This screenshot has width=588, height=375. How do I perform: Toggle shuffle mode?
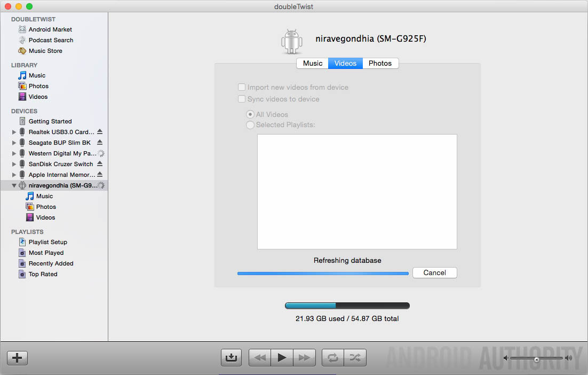355,358
